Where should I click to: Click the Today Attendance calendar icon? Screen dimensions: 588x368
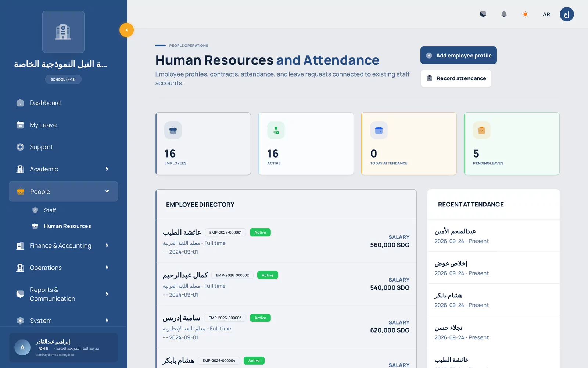[x=379, y=130]
